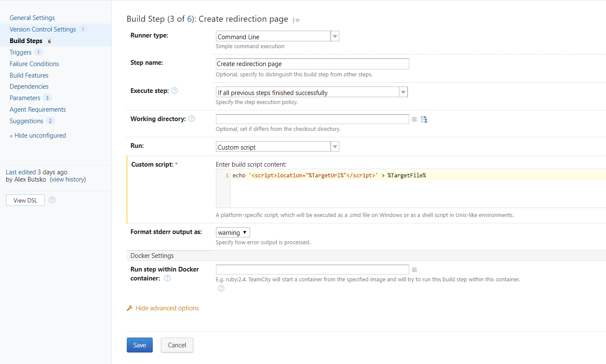Open the Execute step policy dropdown
Viewport: 606px width, 364px height.
312,92
